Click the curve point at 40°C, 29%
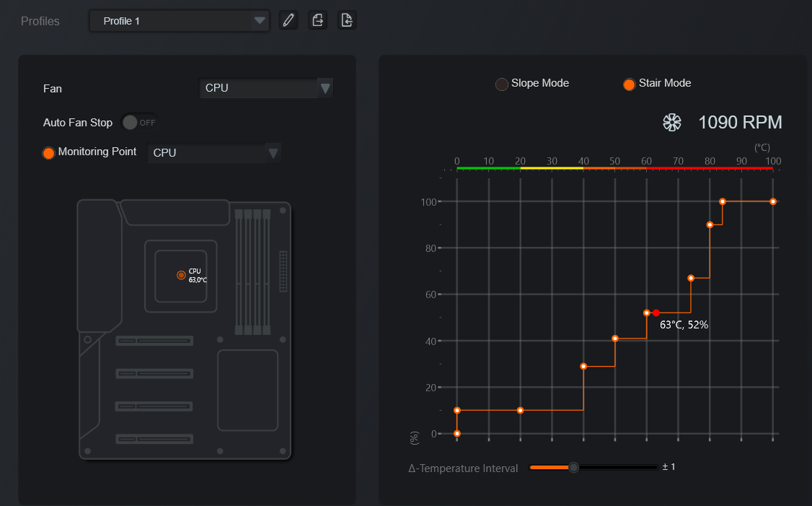The height and width of the screenshot is (506, 812). tap(583, 367)
